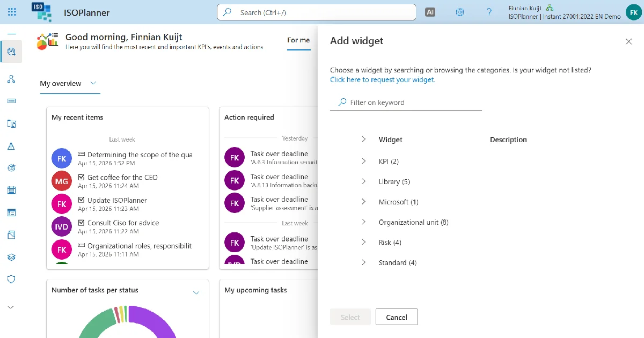644x338 pixels.
Task: Open the library documents icon in sidebar
Action: point(11,123)
